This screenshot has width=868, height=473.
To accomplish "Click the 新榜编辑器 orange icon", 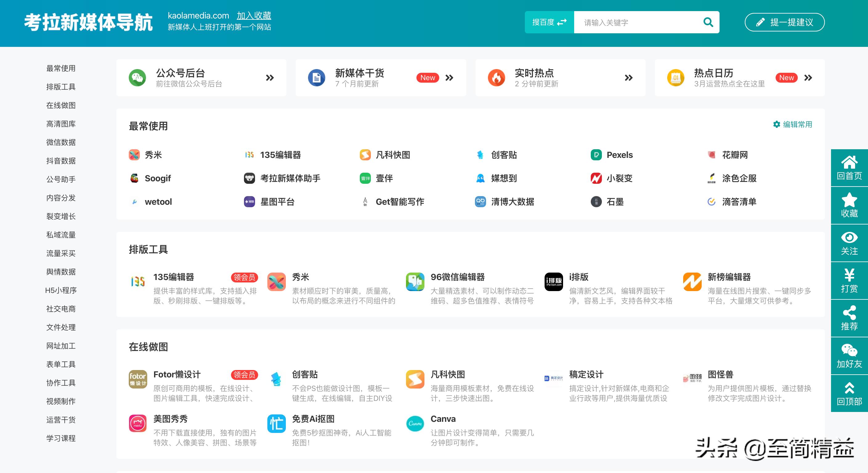I will pos(692,282).
